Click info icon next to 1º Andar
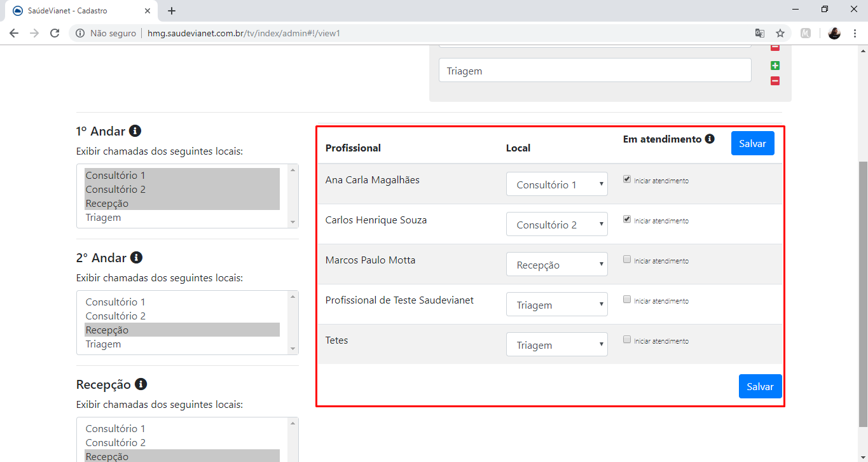The image size is (868, 462). (135, 131)
